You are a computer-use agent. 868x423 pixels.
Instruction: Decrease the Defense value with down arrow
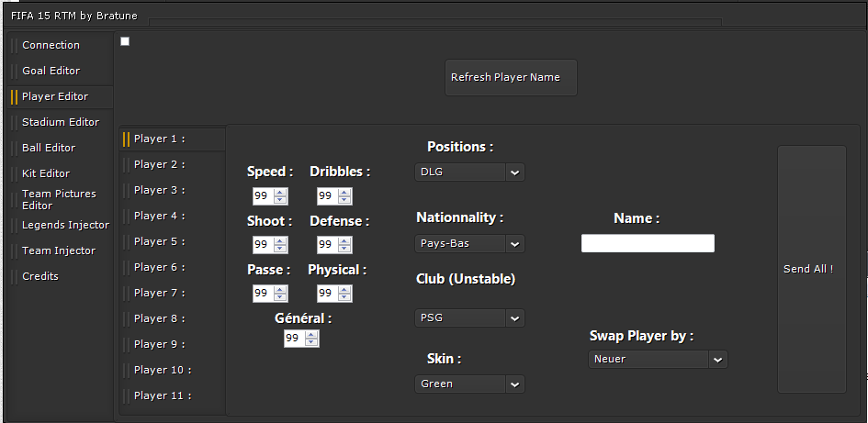point(344,249)
